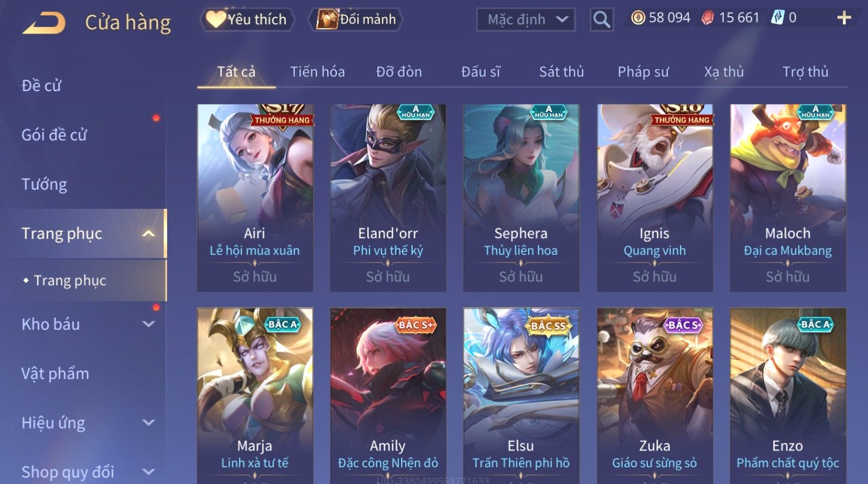868x484 pixels.
Task: Open the Zuka Giáo sư sừng sỏ card
Action: [x=655, y=396]
